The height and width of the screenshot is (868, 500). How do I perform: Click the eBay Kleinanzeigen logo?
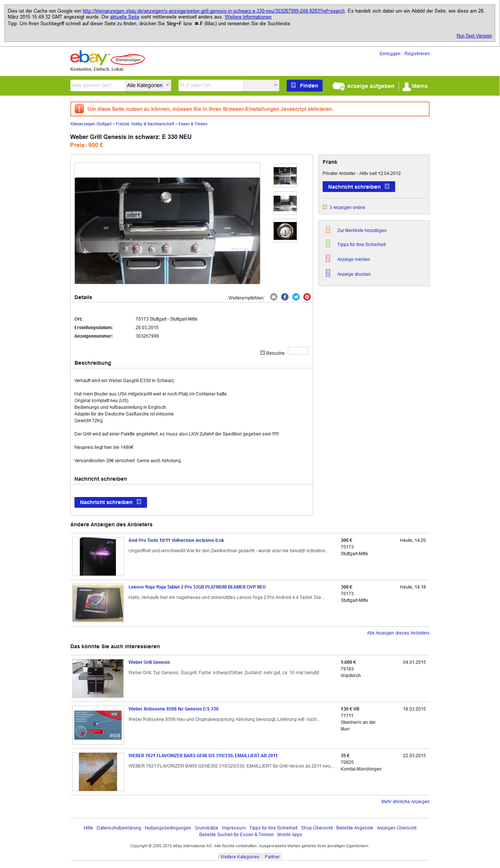click(x=107, y=58)
